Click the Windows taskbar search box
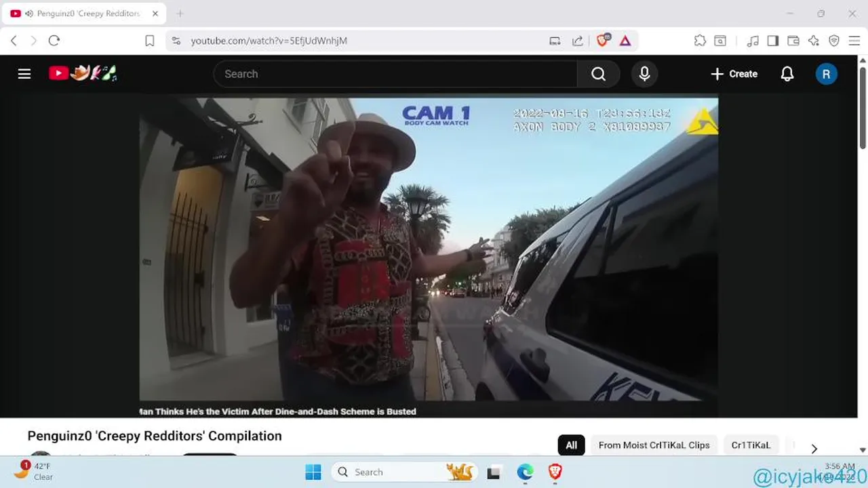Screen dimensions: 868x488 point(404,472)
